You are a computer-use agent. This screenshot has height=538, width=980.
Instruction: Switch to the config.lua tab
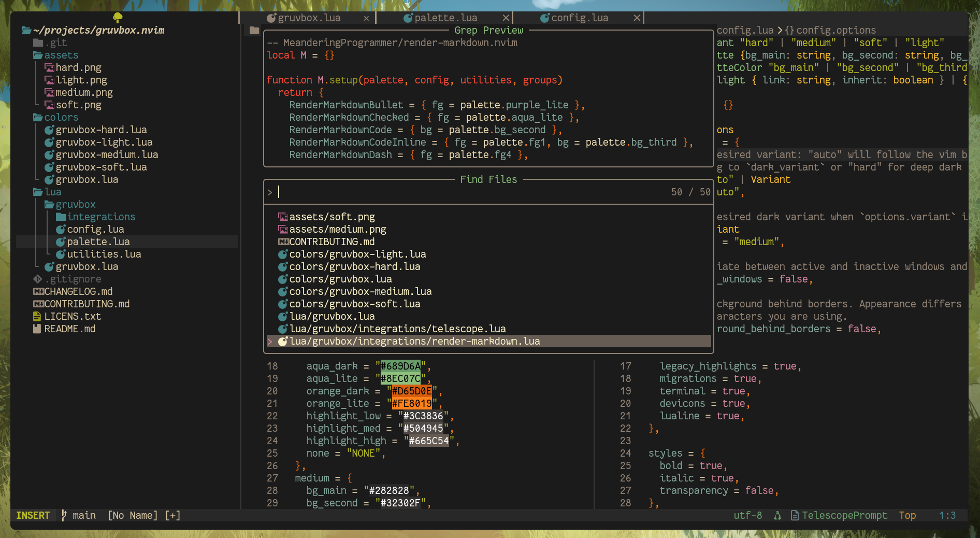tap(580, 18)
